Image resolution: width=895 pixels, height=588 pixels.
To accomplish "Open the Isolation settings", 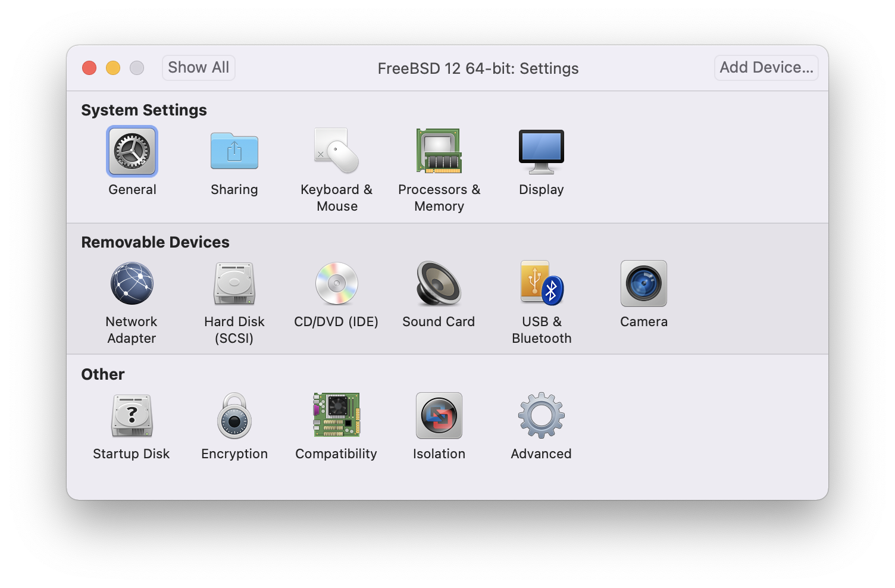I will point(439,415).
